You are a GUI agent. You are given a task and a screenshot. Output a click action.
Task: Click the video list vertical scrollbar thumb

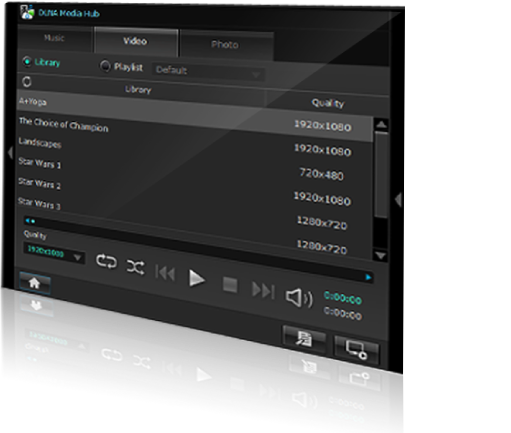click(x=381, y=175)
